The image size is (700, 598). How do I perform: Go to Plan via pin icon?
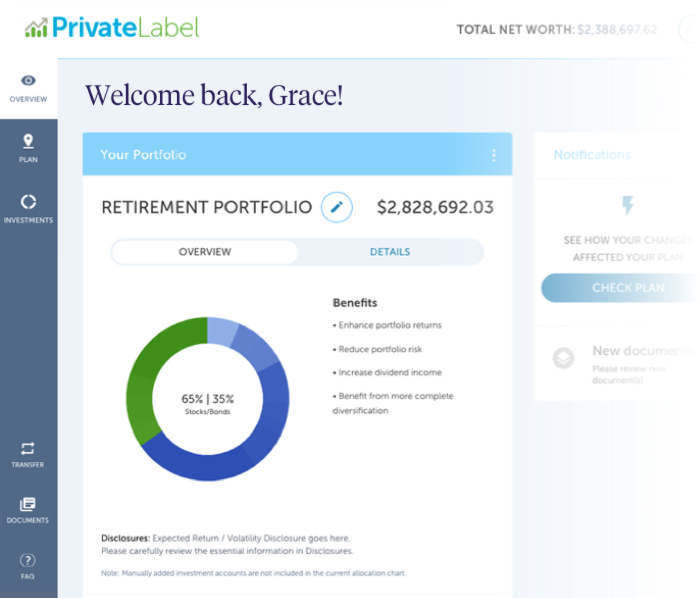(28, 141)
